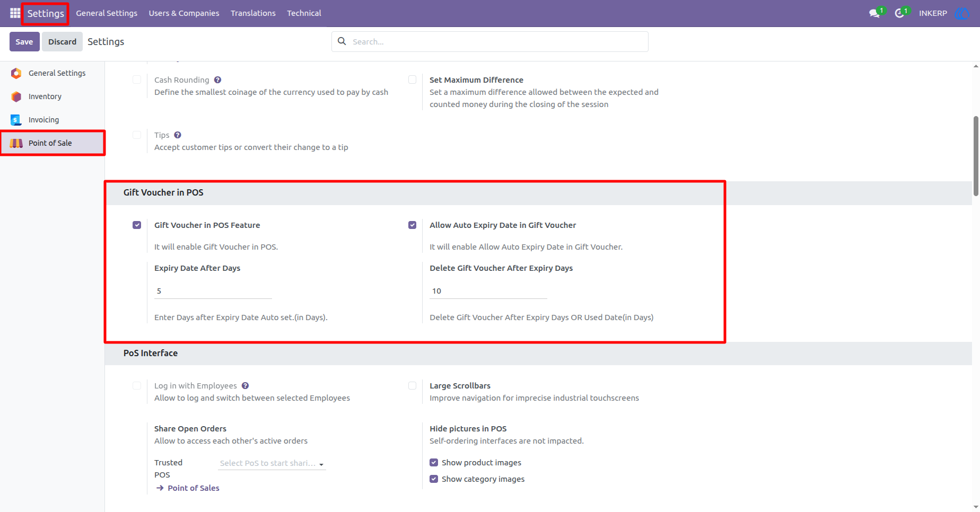Open the conversations messages icon
Image resolution: width=980 pixels, height=512 pixels.
pyautogui.click(x=874, y=13)
